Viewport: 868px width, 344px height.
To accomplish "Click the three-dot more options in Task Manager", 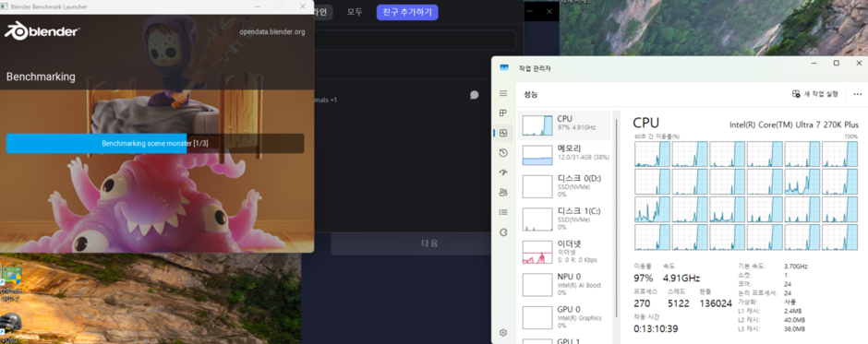I will point(858,94).
